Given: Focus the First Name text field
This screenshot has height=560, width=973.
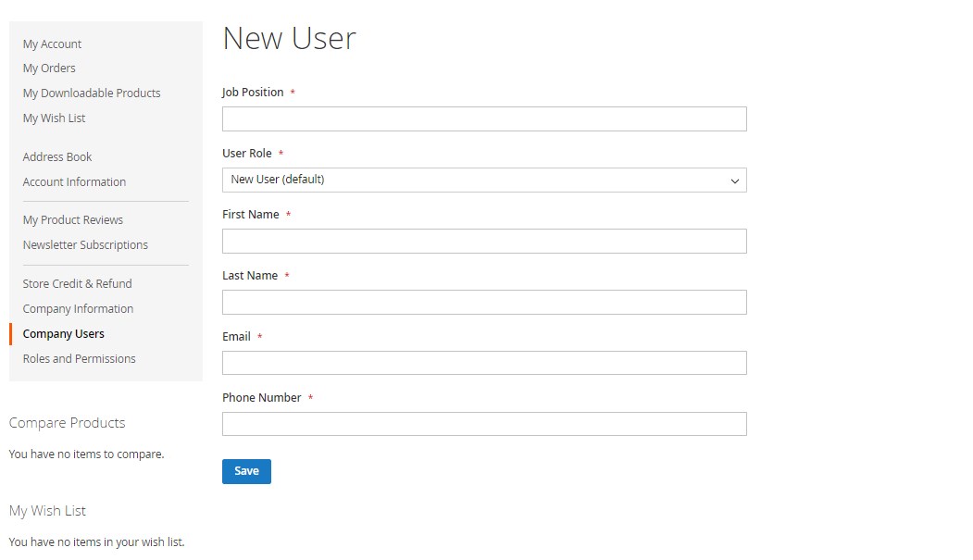Looking at the screenshot, I should (x=483, y=241).
